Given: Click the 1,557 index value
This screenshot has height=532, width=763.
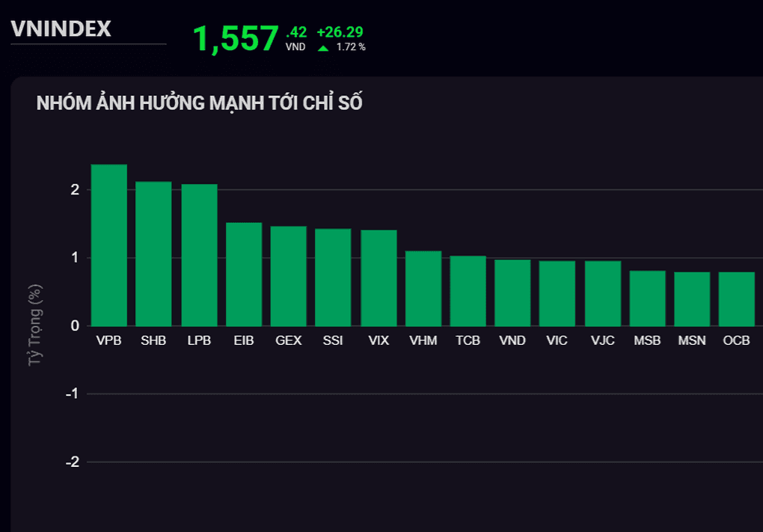Looking at the screenshot, I should pyautogui.click(x=236, y=38).
